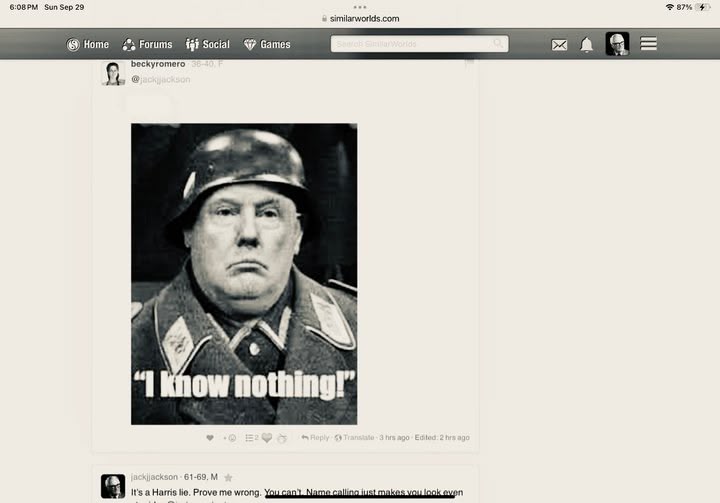Open your profile avatar in navbar
The image size is (720, 503).
coord(617,44)
